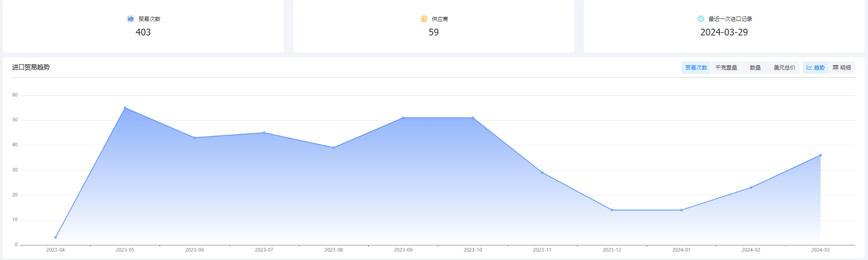Screen dimensions: 868x260
Task: Click the 2023-04 data point on chart
Action: click(55, 237)
